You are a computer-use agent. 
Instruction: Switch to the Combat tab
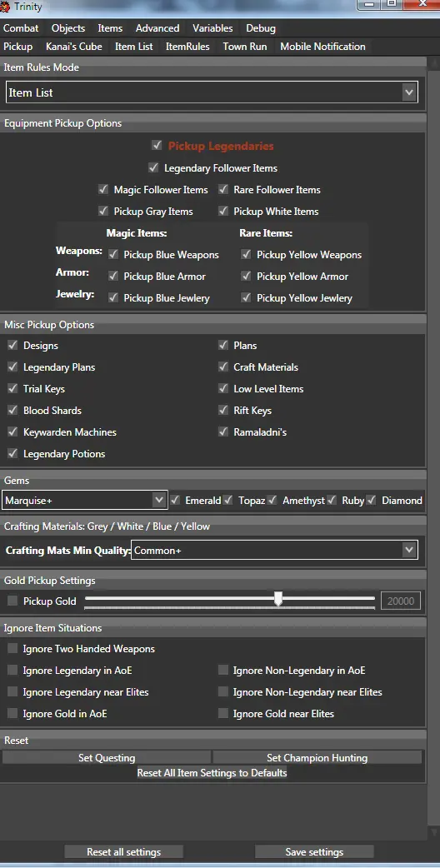pos(21,28)
